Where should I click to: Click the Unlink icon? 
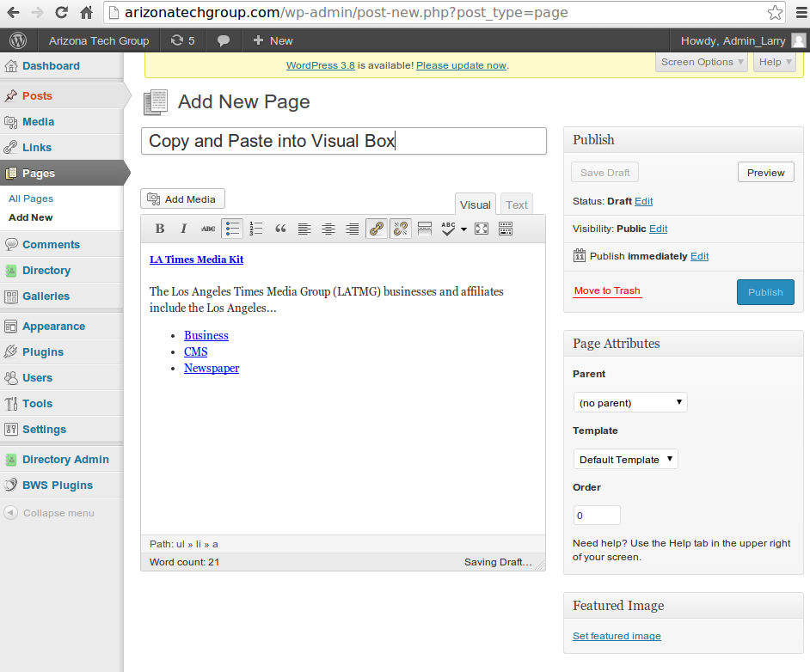[x=401, y=229]
